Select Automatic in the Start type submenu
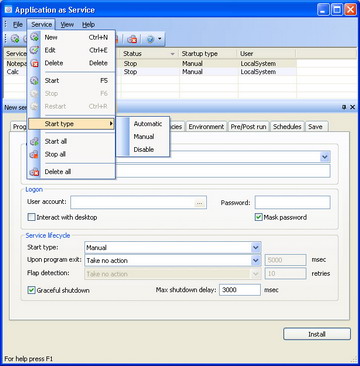Image resolution: width=360 pixels, height=366 pixels. 143,124
